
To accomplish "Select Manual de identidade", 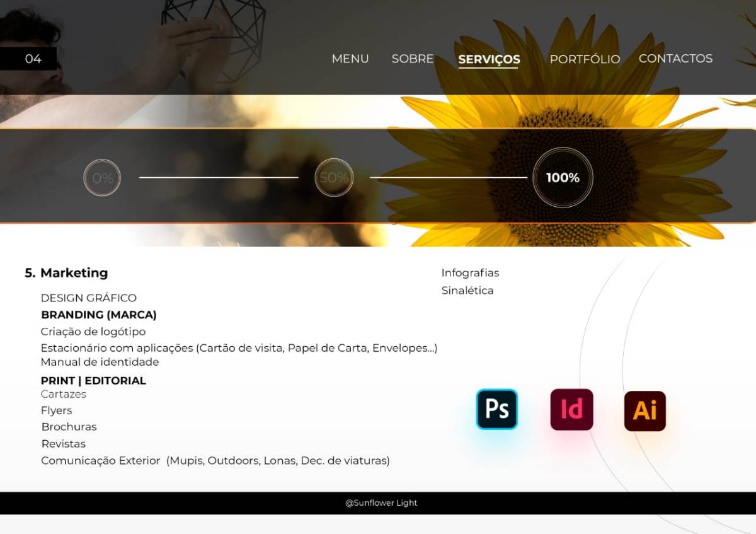I will click(x=100, y=362).
